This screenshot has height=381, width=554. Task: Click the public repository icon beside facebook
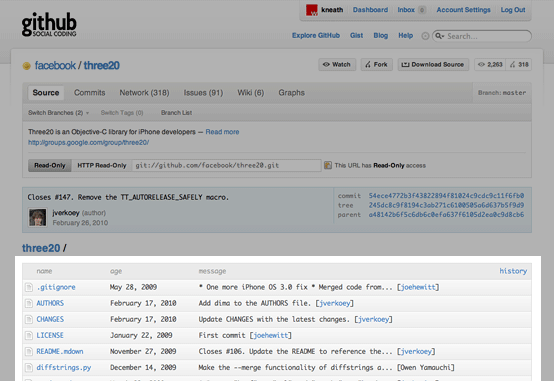click(x=26, y=66)
